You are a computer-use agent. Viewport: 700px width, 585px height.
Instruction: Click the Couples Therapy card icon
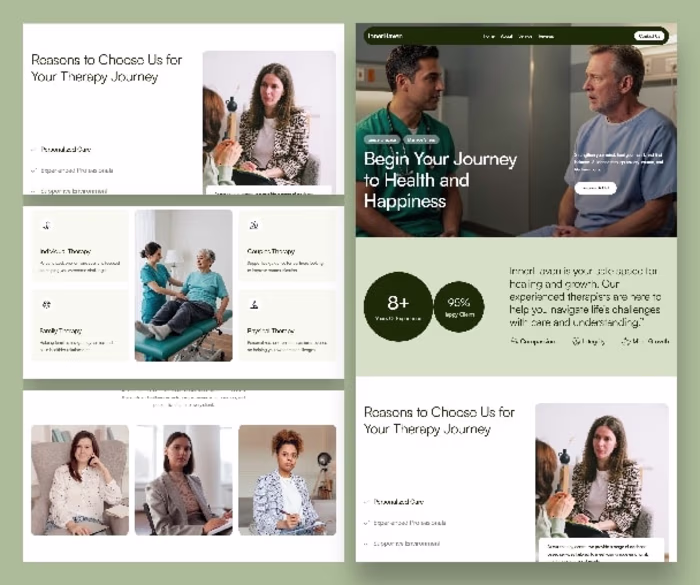point(254,225)
